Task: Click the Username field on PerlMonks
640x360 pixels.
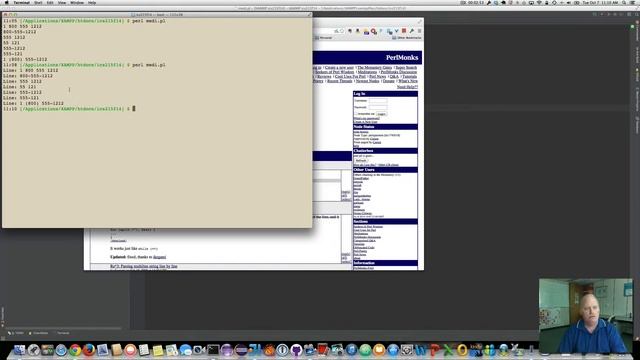Action: 378,100
